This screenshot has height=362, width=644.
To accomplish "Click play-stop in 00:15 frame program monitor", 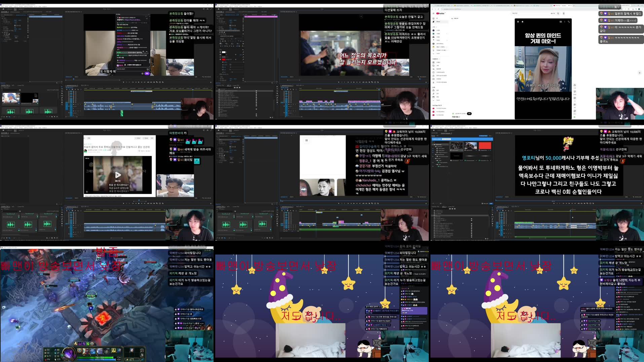I will [139, 203].
